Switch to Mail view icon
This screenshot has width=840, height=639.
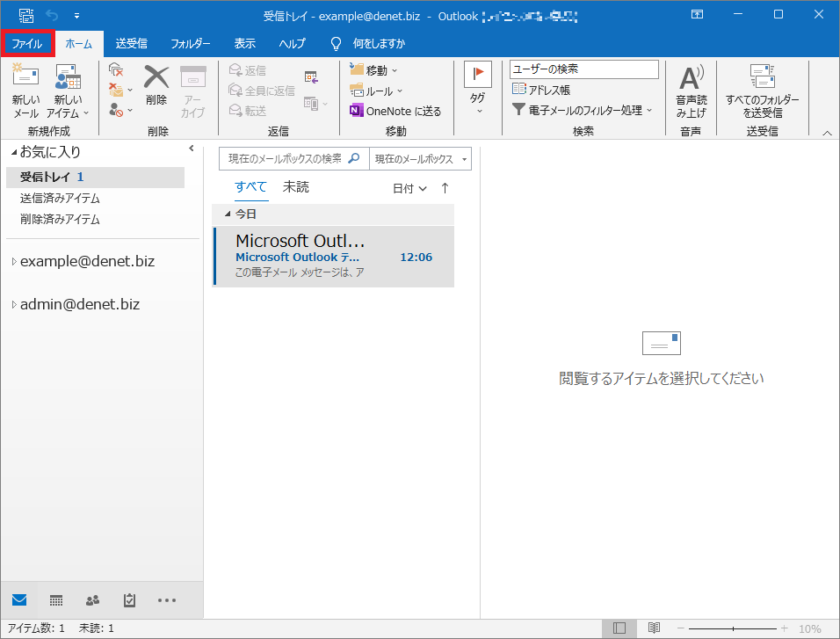[19, 599]
